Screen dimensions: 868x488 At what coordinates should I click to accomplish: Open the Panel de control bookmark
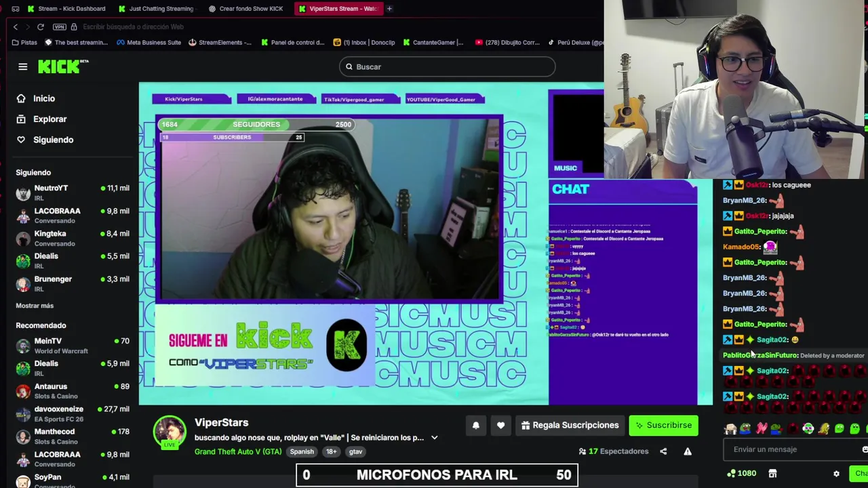[292, 42]
